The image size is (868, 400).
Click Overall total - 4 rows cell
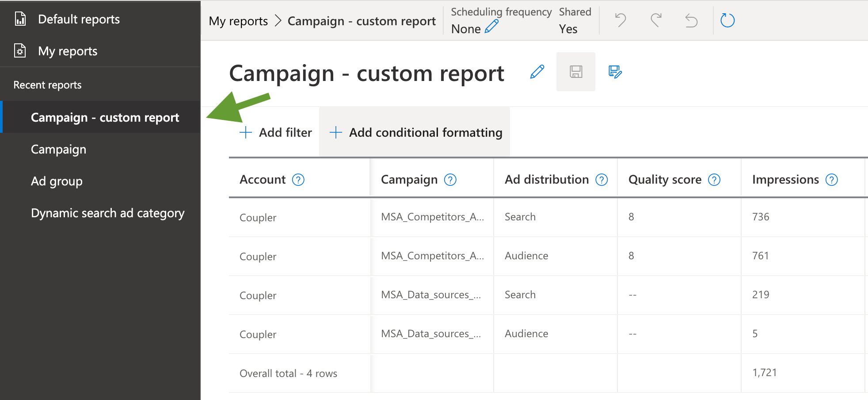(x=299, y=373)
